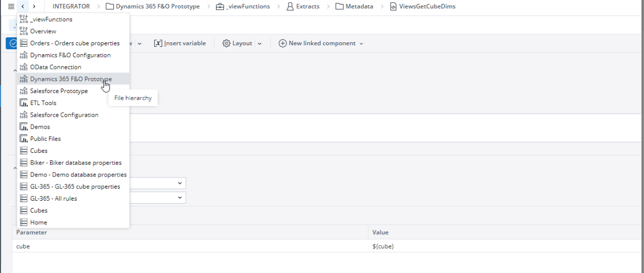Navigate to INTEGRATOR in breadcrumb

coord(71,7)
